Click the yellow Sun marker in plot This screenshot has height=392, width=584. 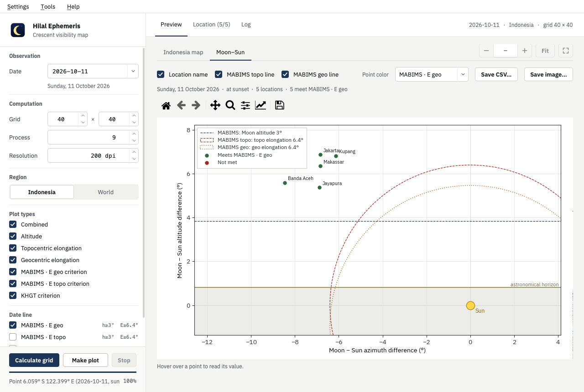click(x=470, y=305)
